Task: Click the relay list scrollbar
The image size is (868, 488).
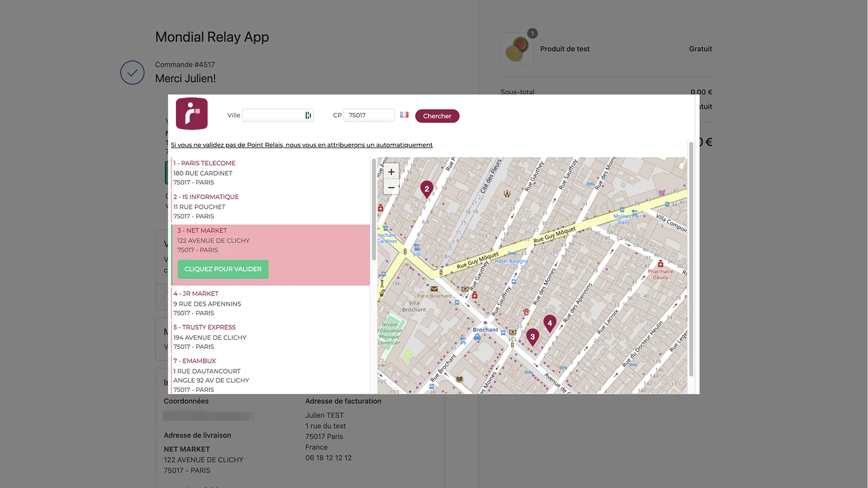Action: pos(373,209)
